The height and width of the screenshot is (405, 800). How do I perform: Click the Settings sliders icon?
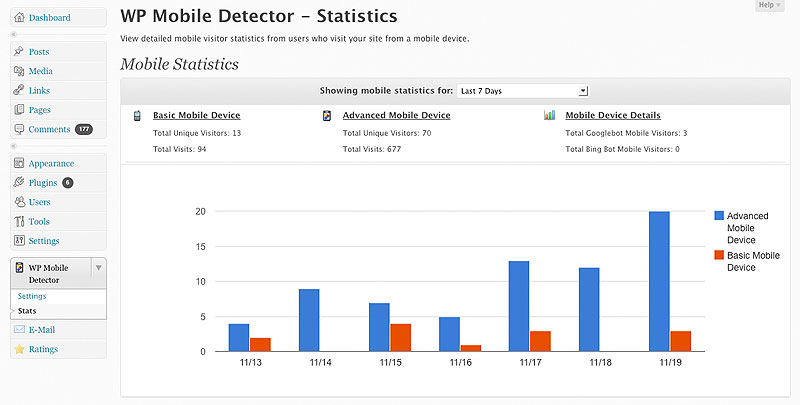point(19,240)
